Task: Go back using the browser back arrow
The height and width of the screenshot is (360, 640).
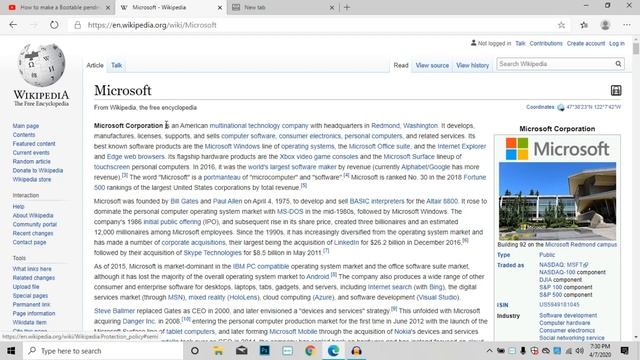Action: pos(13,25)
